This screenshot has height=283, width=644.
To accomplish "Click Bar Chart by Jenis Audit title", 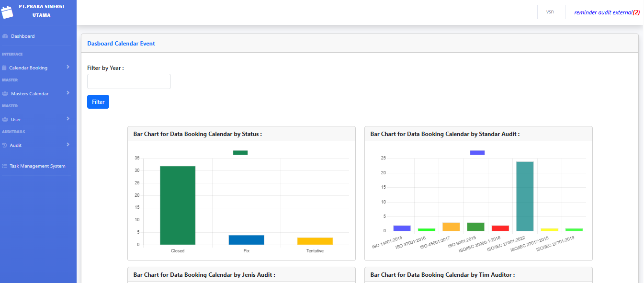I will [204, 275].
